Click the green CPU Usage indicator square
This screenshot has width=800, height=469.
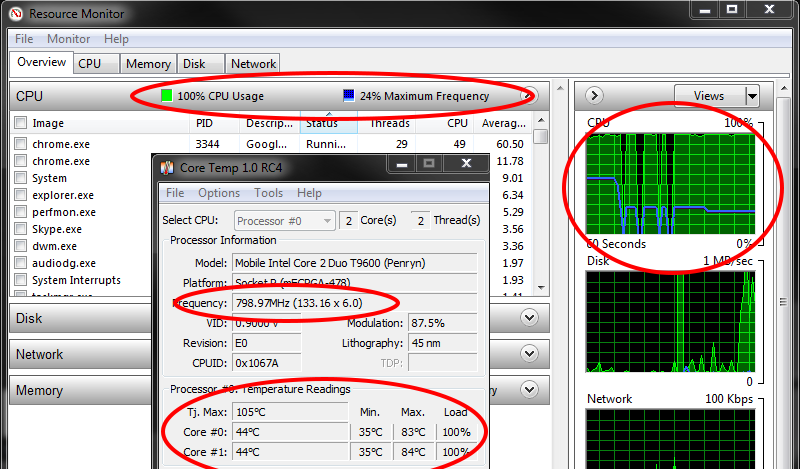(x=166, y=96)
